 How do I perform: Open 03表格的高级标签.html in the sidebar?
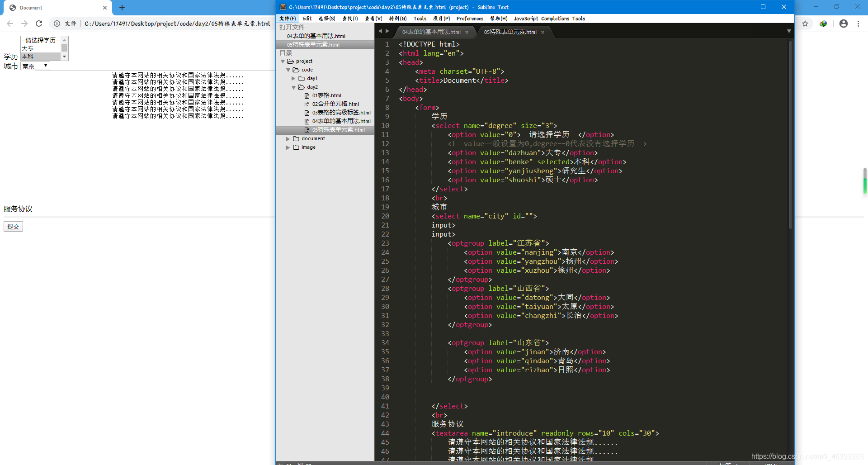(x=341, y=113)
